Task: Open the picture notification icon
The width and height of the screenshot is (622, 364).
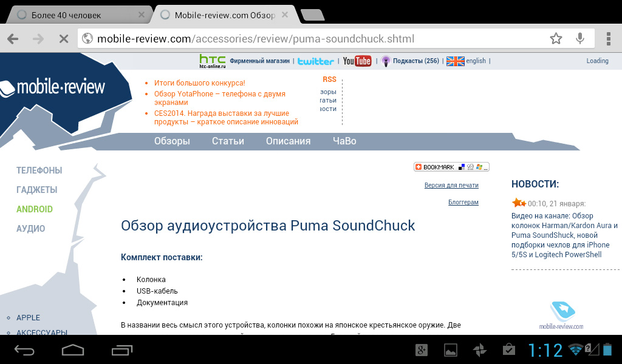Action: point(451,349)
